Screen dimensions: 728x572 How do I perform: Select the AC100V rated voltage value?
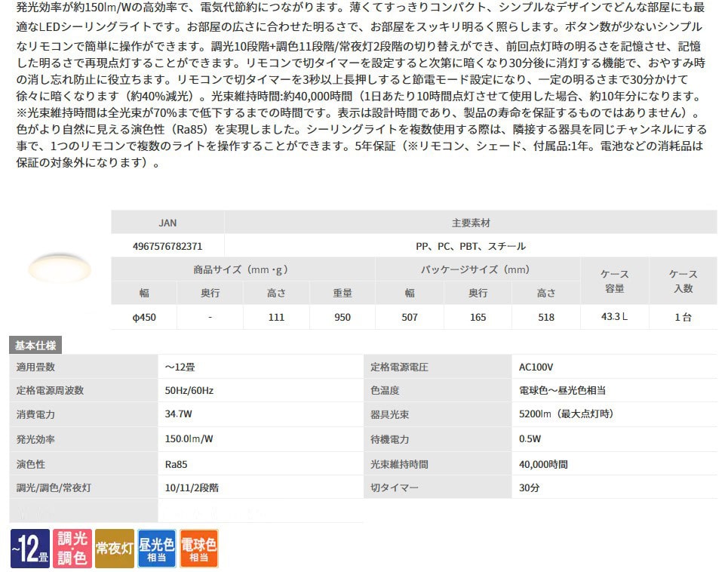click(x=536, y=367)
